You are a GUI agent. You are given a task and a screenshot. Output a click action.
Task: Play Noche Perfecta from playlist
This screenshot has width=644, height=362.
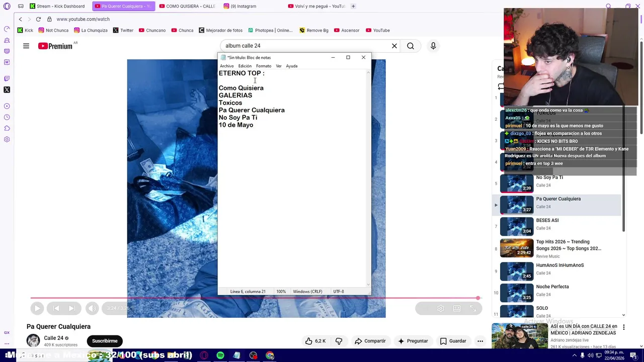click(x=557, y=292)
